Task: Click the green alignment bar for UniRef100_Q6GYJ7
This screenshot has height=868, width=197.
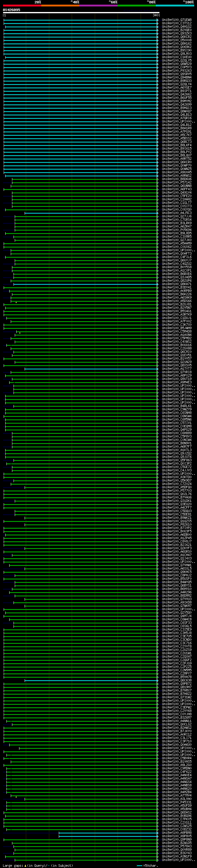Action: (86, 260)
